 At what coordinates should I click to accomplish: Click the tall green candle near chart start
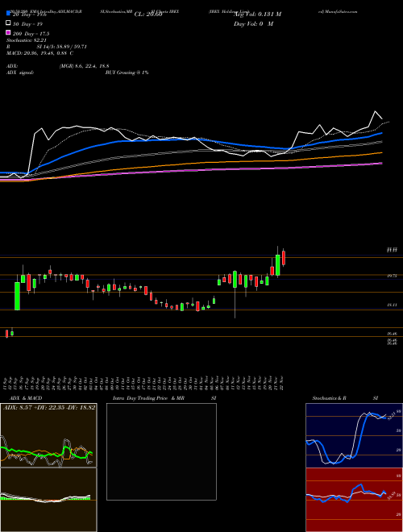(17, 296)
